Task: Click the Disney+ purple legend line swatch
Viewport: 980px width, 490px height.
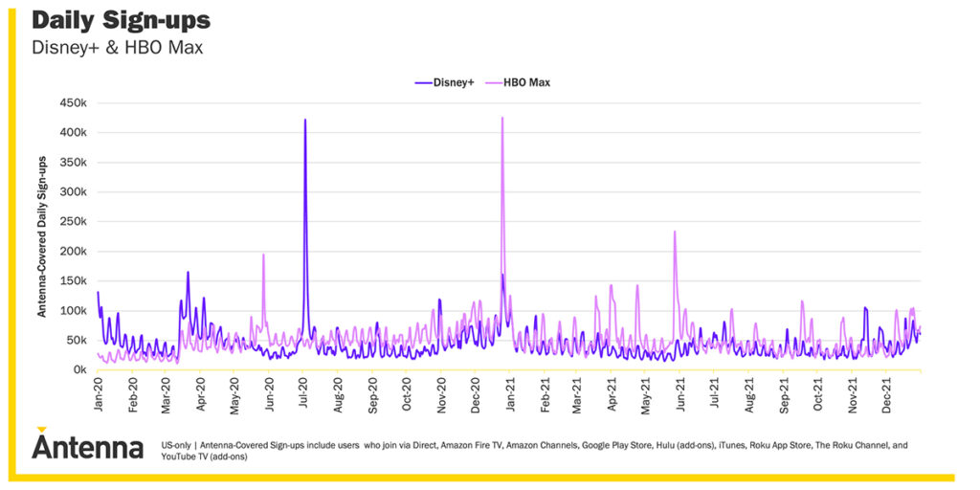Action: [x=424, y=82]
